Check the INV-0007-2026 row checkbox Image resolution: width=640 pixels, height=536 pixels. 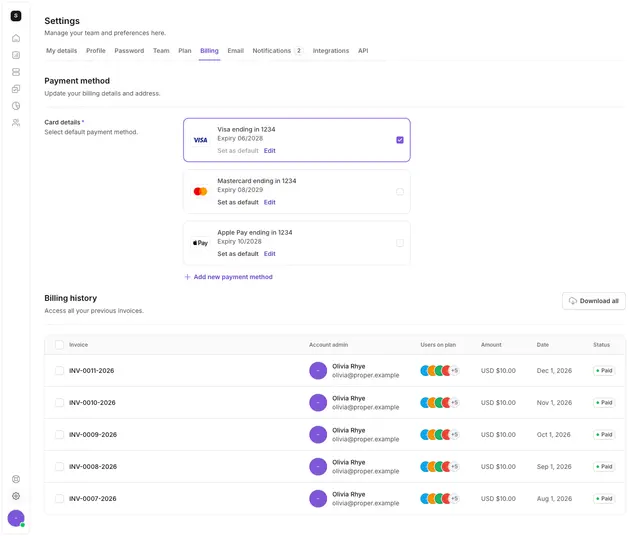point(60,499)
